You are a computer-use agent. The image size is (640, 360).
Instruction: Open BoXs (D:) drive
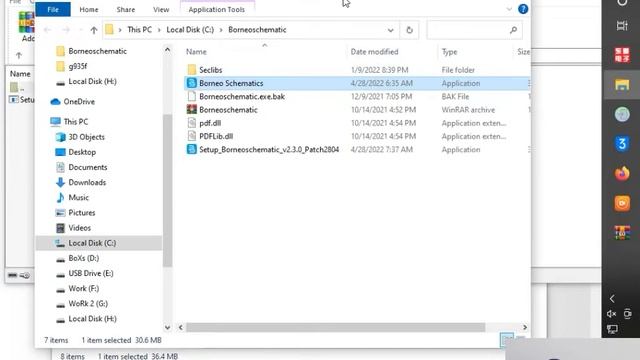pyautogui.click(x=84, y=258)
